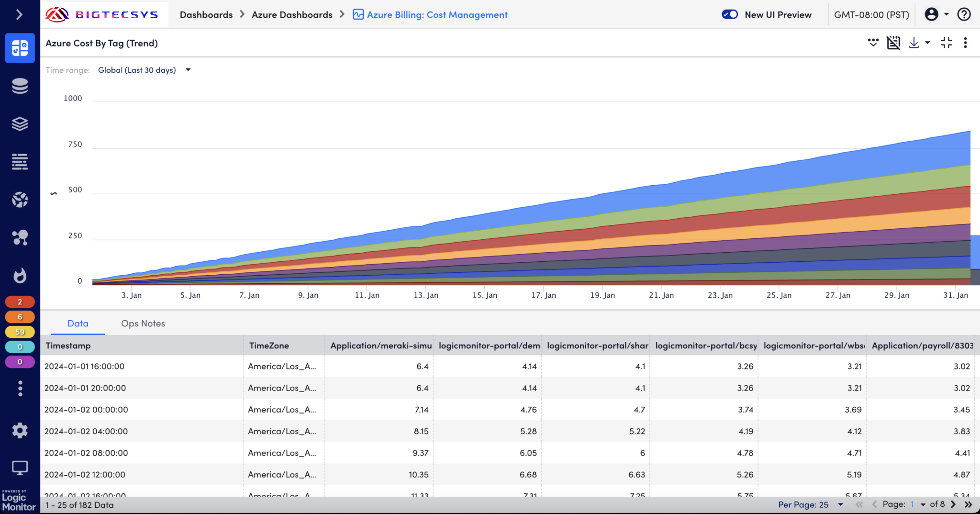Go to the next data page
980x514 pixels.
pyautogui.click(x=953, y=504)
